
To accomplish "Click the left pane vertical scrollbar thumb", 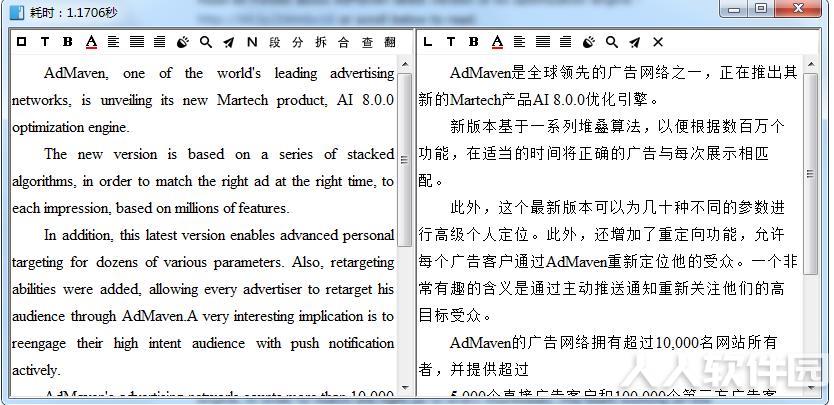I will coord(405,160).
